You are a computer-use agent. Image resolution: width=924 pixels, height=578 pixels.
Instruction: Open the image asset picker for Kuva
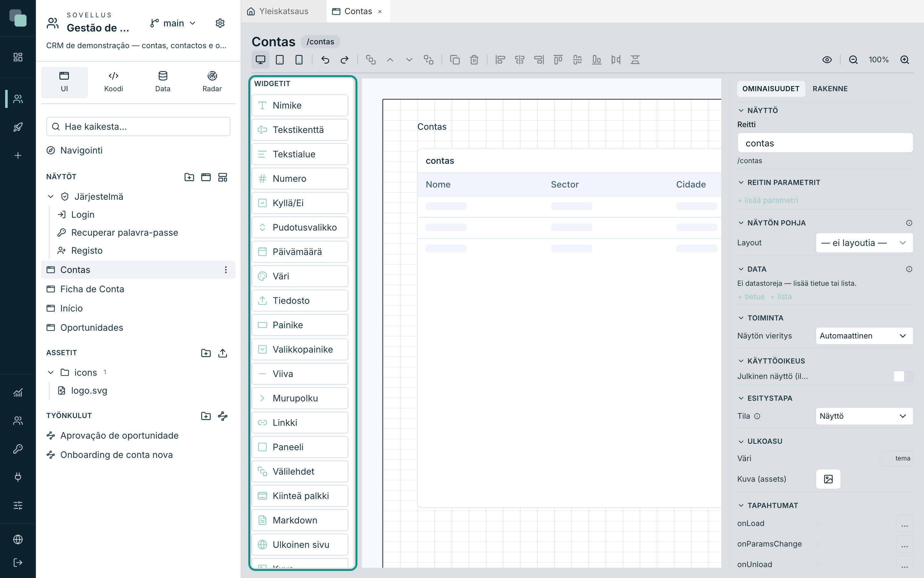click(828, 479)
